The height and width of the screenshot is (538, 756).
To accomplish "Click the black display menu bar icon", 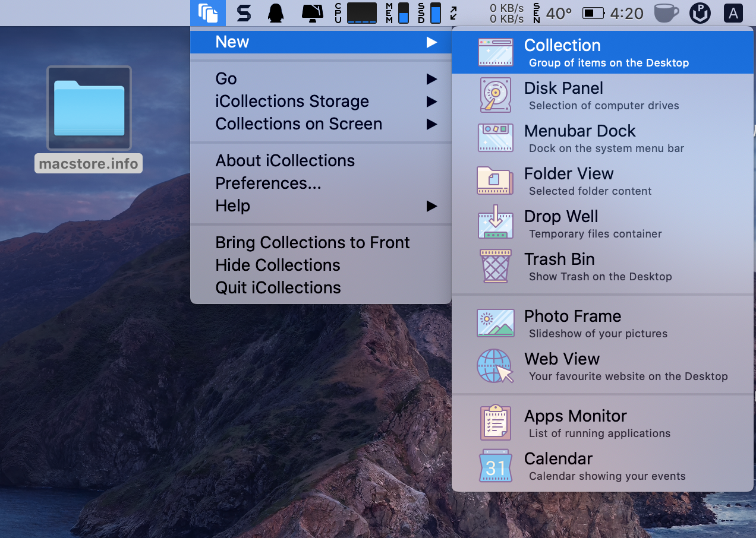I will click(x=313, y=13).
